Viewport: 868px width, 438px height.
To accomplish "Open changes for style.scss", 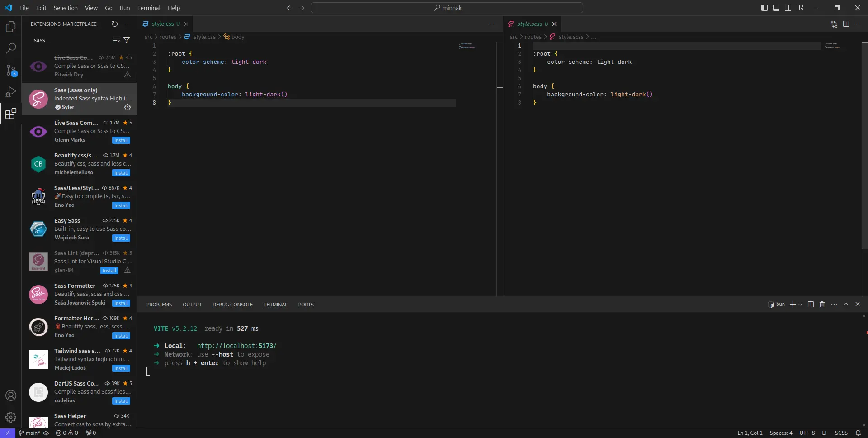I will point(834,24).
